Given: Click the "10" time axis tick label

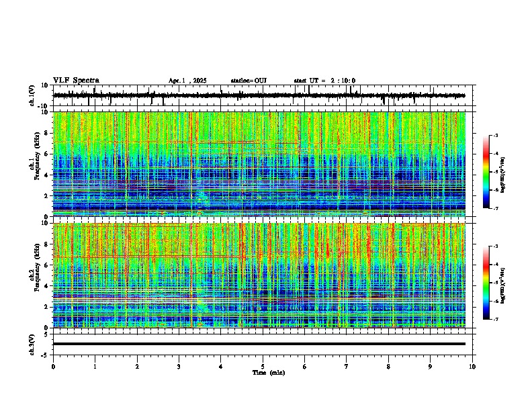Looking at the screenshot, I should click(472, 367).
